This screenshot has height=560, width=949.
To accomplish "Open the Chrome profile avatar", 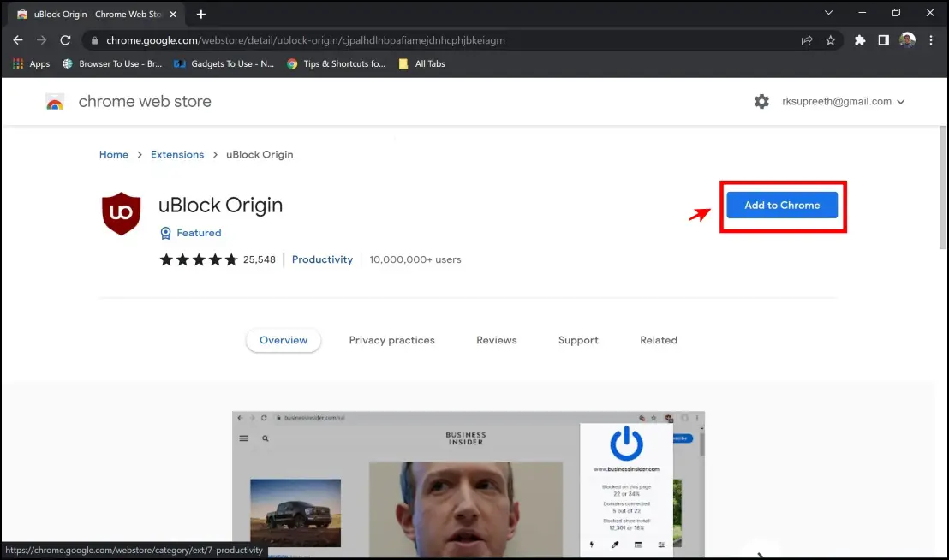I will point(907,40).
